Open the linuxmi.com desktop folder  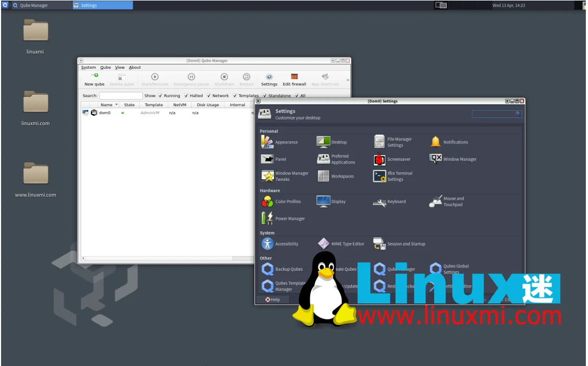[35, 108]
